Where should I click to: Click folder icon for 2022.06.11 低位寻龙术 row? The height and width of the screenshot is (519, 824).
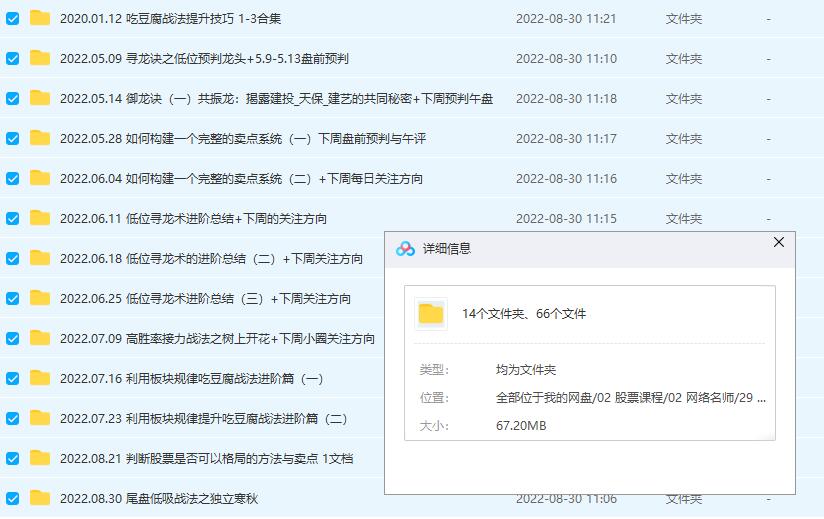point(40,218)
